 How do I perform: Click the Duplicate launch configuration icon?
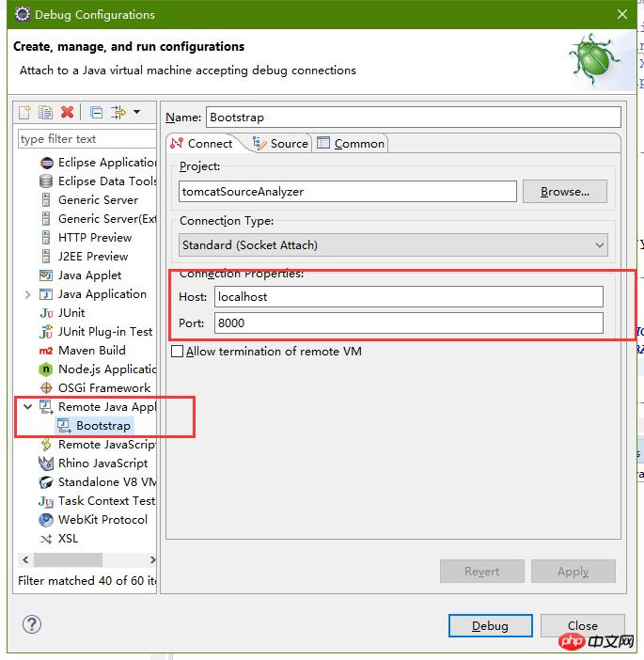pyautogui.click(x=45, y=113)
